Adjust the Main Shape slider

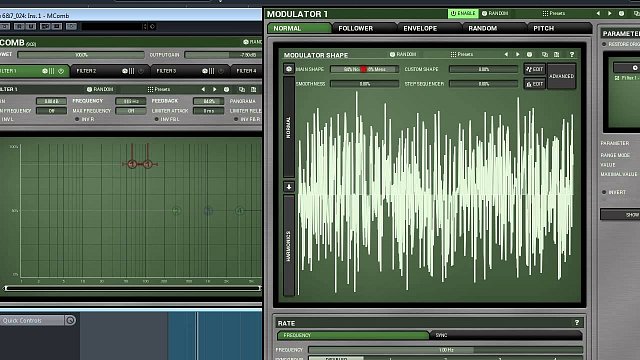[364, 69]
